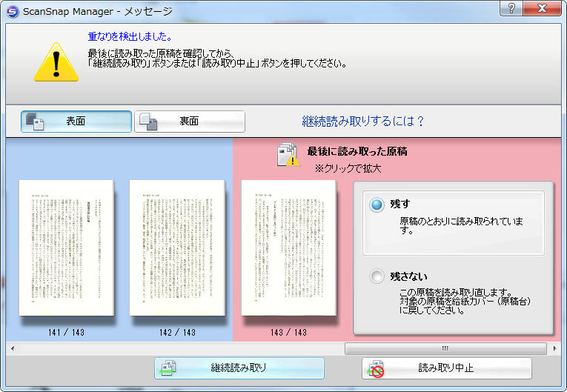The height and width of the screenshot is (392, 567).
Task: Click the page 141 / 143 thumbnail
Action: [66, 248]
